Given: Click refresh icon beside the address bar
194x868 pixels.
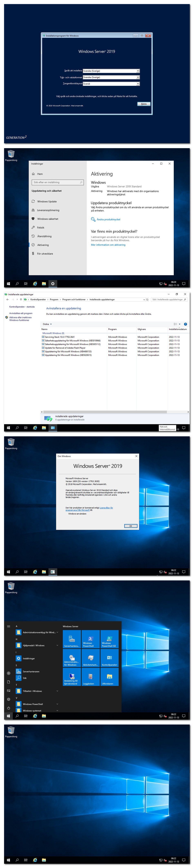Looking at the screenshot, I should 147,300.
